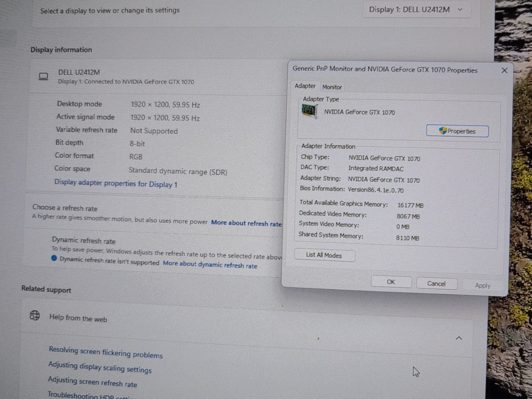Screen dimensions: 532x399
Task: Confirm the dialog with OK
Action: tap(391, 282)
